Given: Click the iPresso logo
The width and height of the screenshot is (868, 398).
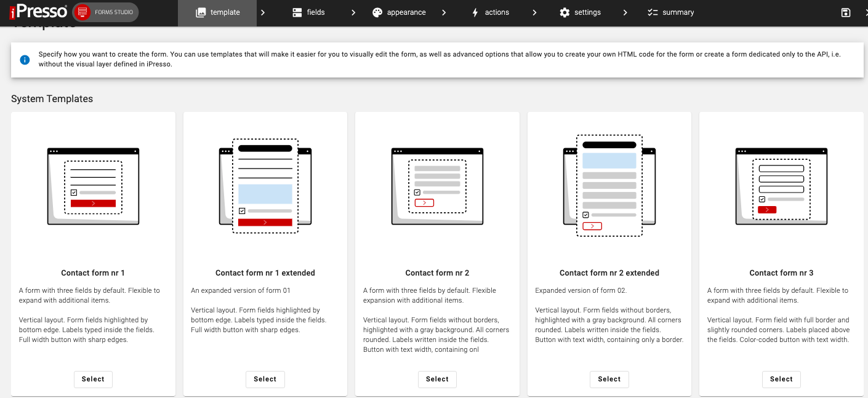Looking at the screenshot, I should 37,11.
